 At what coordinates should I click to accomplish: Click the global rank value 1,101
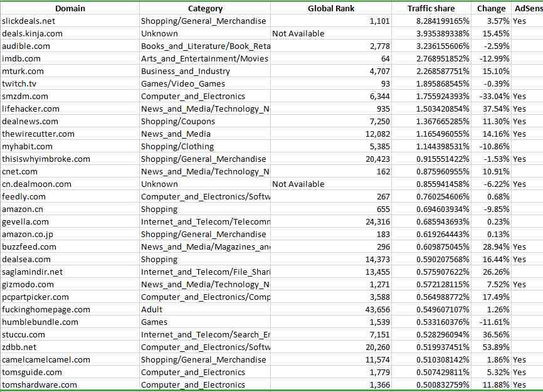coord(330,21)
